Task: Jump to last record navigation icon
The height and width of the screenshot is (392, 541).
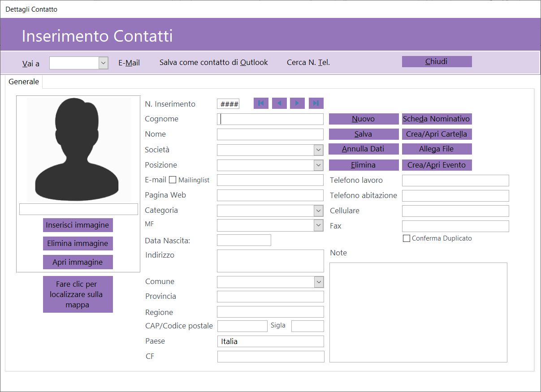Action: pos(316,103)
